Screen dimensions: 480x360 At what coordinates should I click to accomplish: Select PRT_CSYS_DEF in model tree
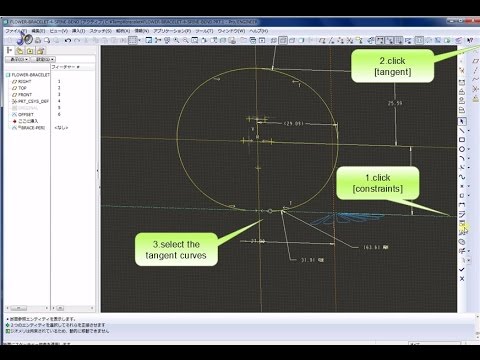[30, 101]
